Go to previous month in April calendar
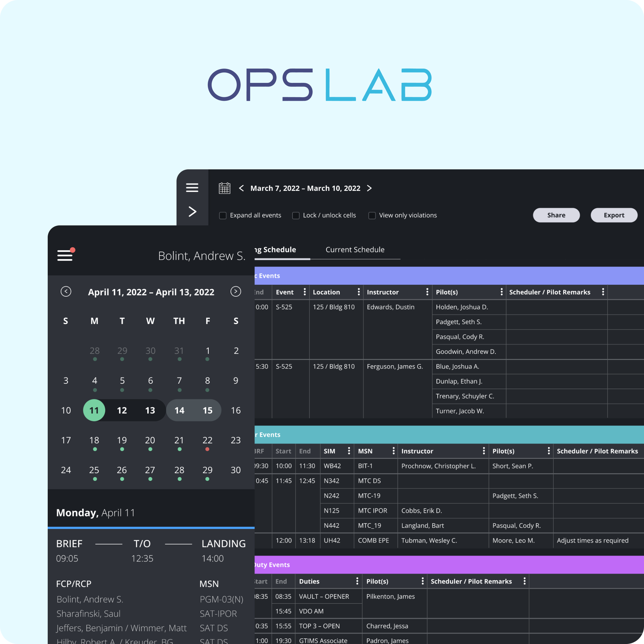The height and width of the screenshot is (644, 644). coord(66,291)
